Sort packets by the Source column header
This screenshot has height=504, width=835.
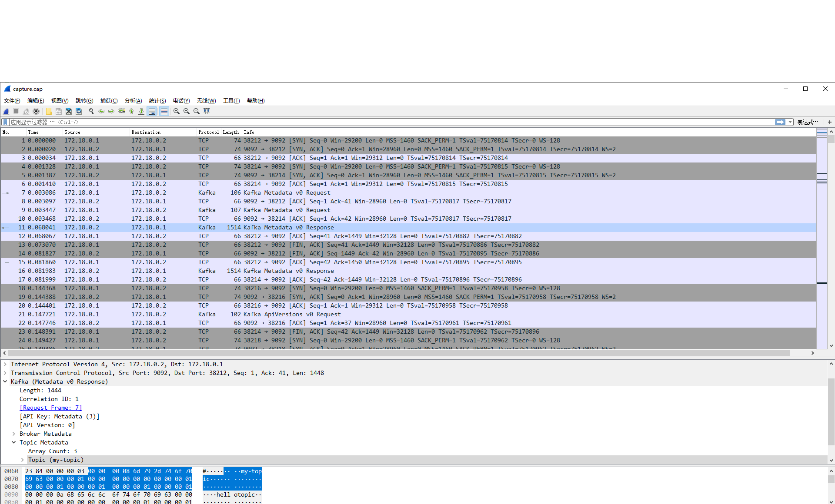pyautogui.click(x=96, y=132)
